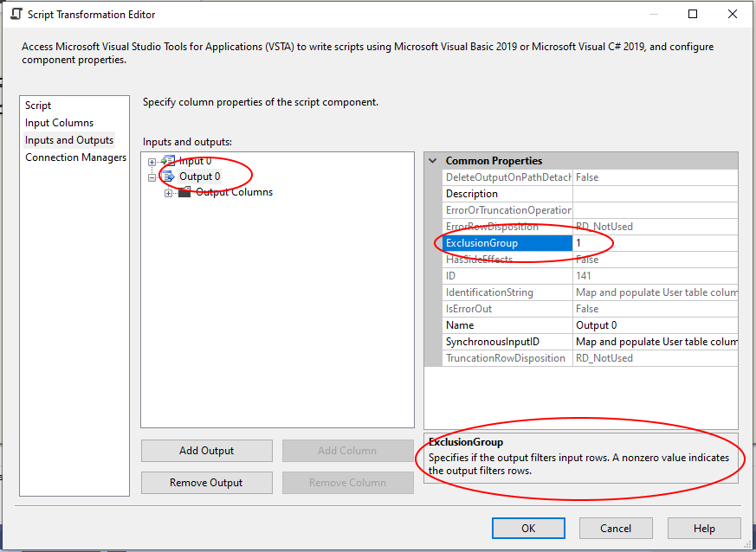Open the Connection Managers page
Image resolution: width=756 pixels, height=552 pixels.
[x=75, y=157]
